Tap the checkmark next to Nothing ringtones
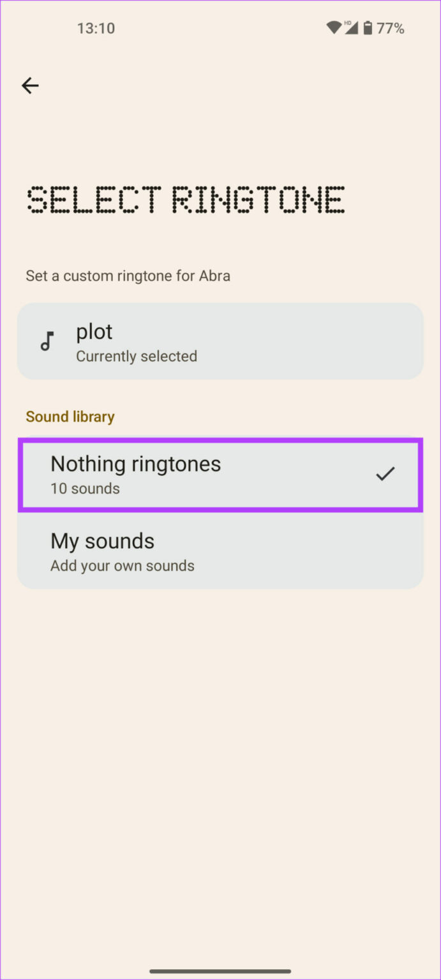 386,473
